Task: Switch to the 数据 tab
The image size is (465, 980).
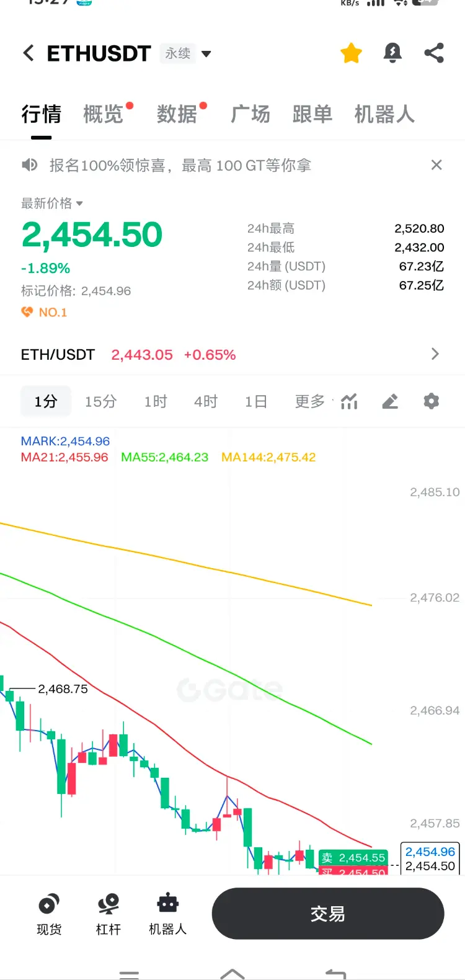Action: tap(177, 114)
